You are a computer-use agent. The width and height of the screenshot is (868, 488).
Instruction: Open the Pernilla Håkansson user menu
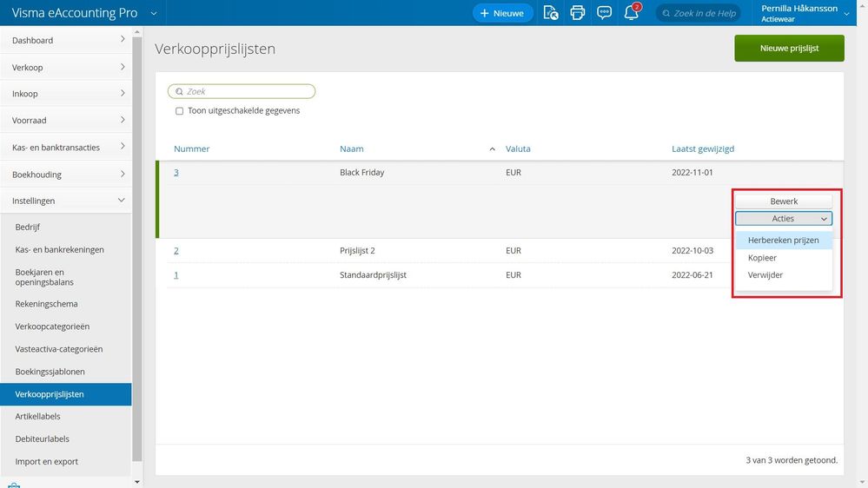click(x=805, y=13)
